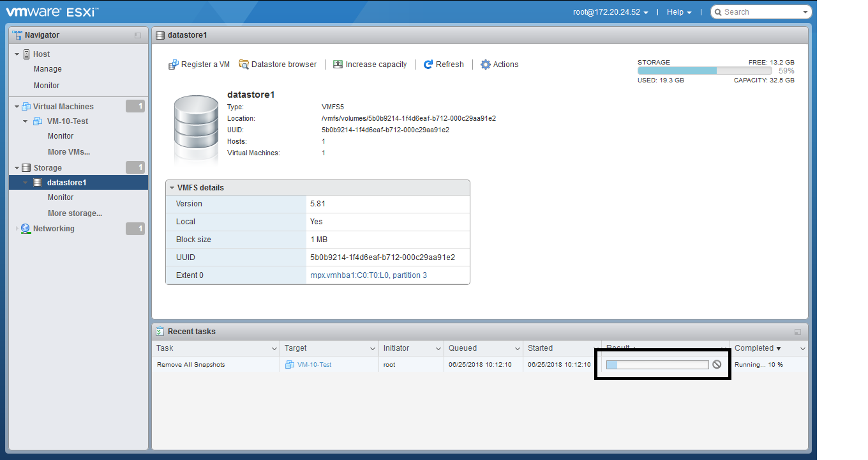Select VM-10-Test in the Navigator
Screen dimensions: 868x460
pyautogui.click(x=68, y=121)
